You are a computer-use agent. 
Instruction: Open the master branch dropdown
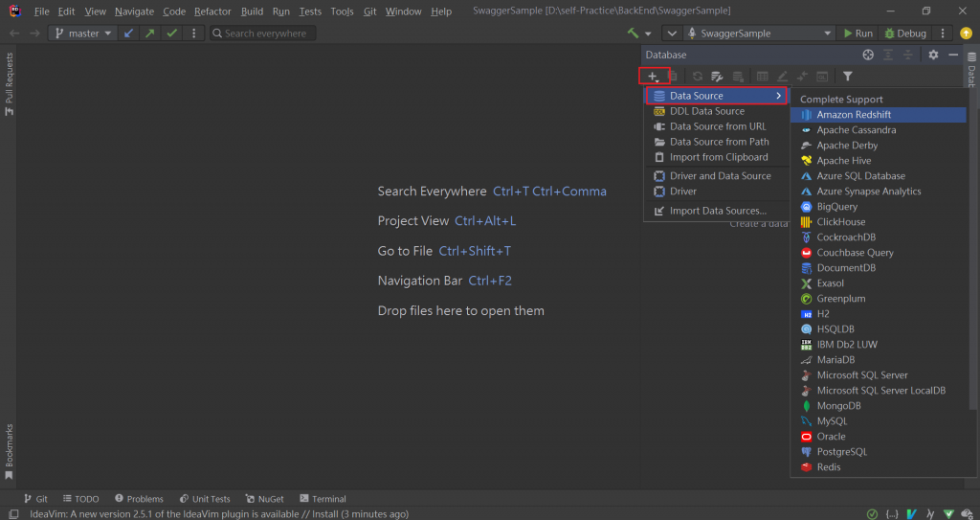(x=83, y=34)
